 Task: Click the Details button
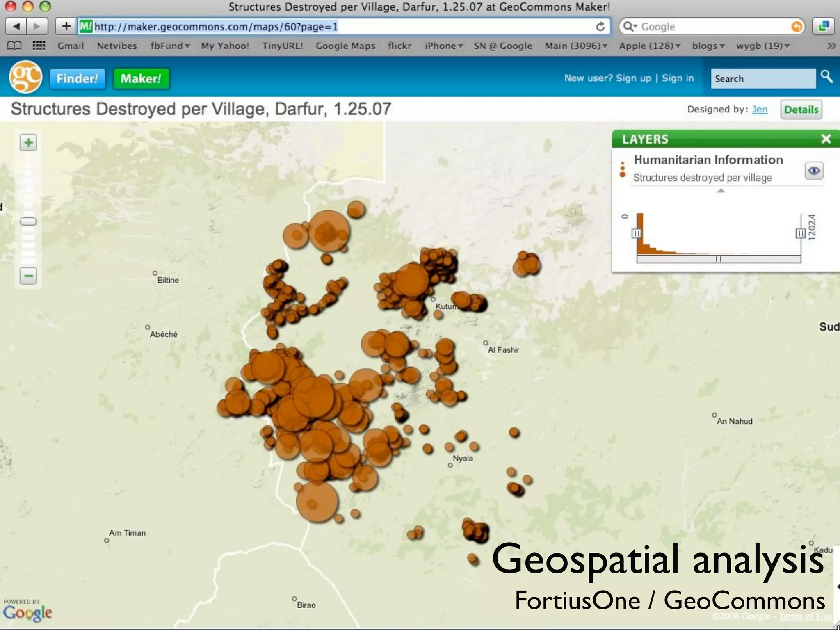click(801, 110)
